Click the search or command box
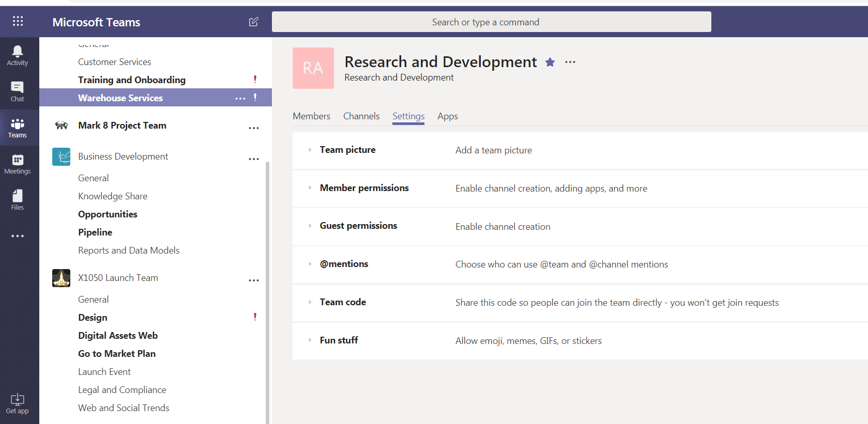Viewport: 868px width, 424px height. coord(491,22)
